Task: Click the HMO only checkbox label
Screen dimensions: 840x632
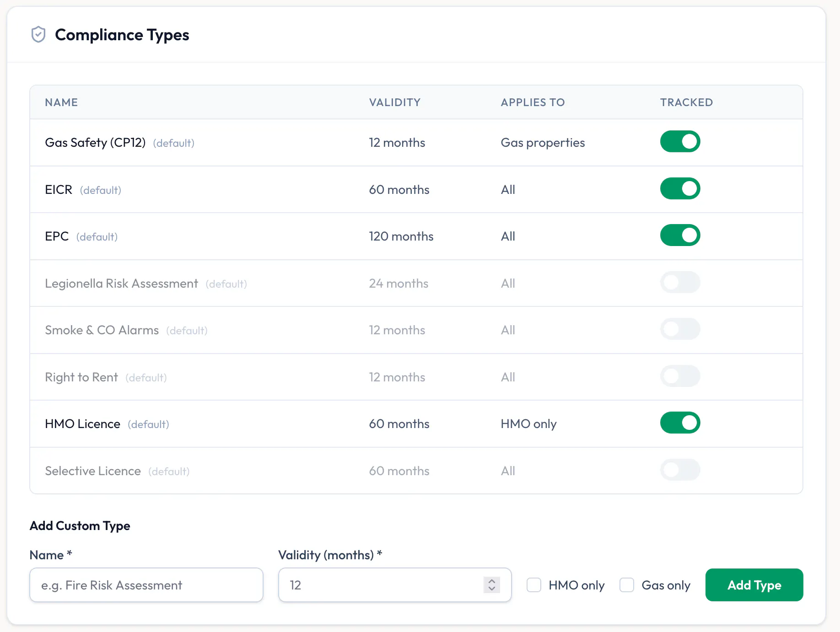Action: click(576, 585)
